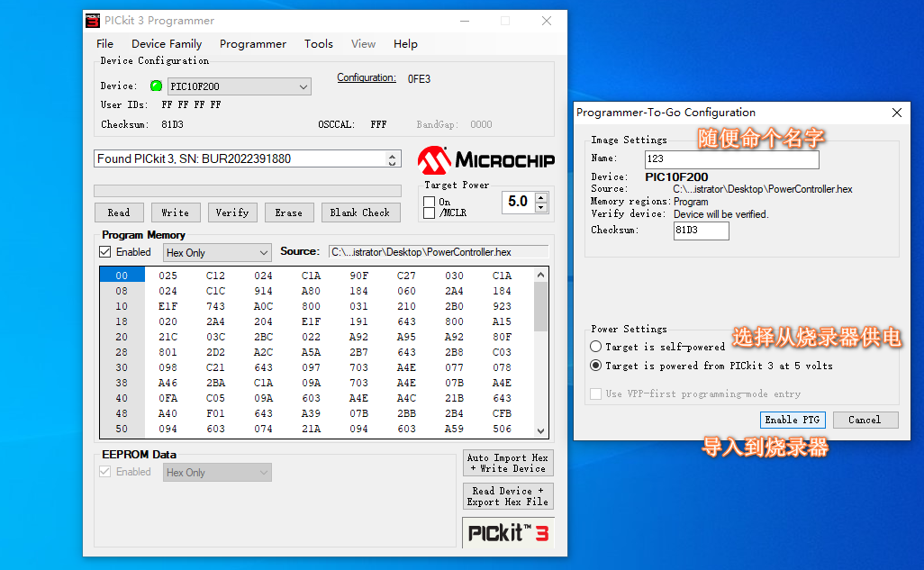Select Target powered from PICkit 3 option

(x=596, y=366)
